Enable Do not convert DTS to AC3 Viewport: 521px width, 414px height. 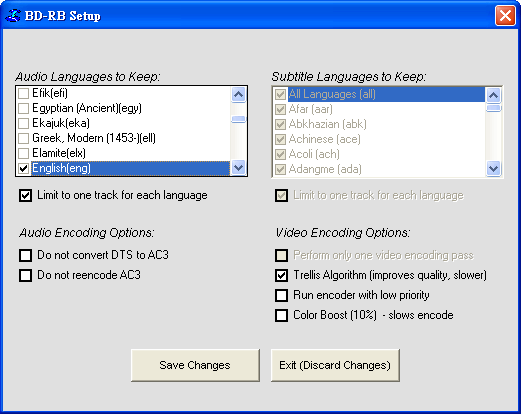26,256
